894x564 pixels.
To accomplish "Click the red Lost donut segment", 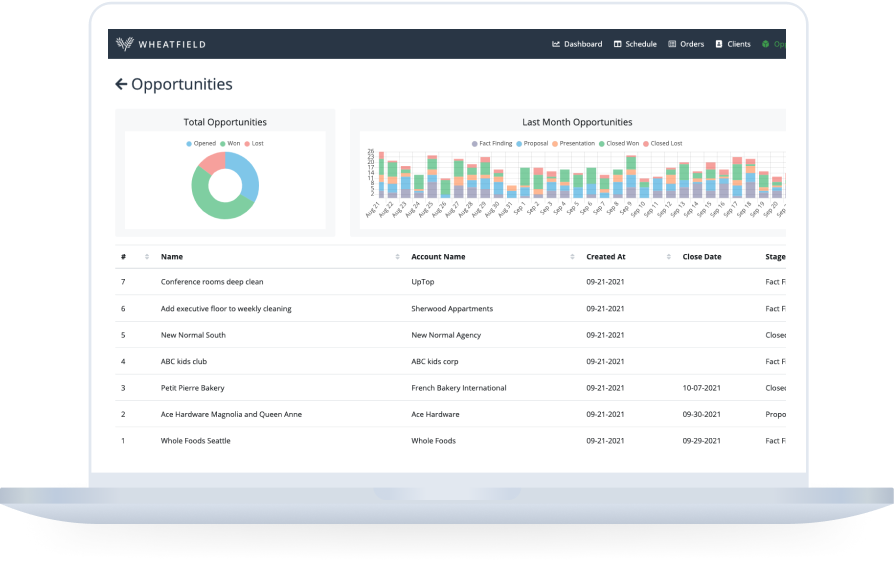I will click(212, 161).
